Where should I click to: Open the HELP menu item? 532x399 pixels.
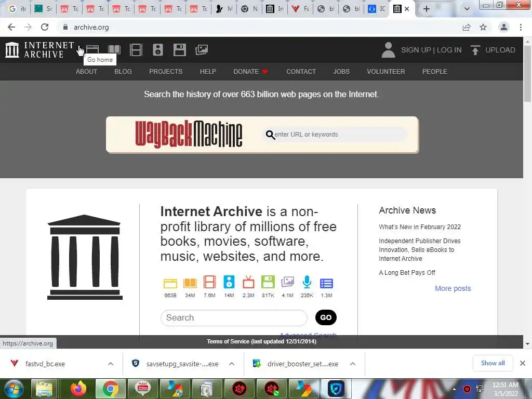pos(208,72)
